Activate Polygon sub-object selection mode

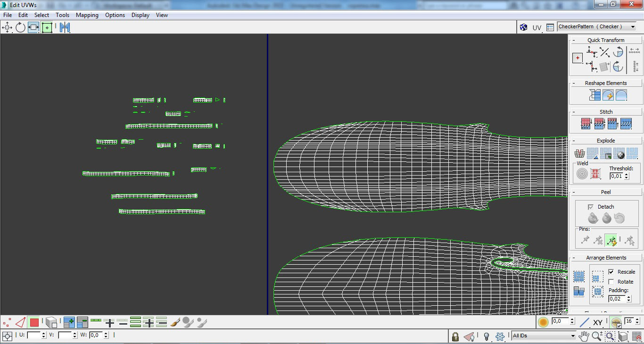point(34,323)
